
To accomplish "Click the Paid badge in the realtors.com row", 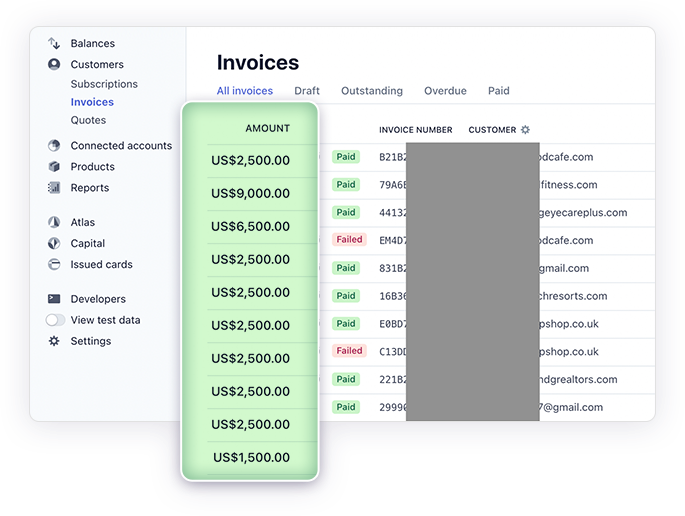I will coord(346,379).
